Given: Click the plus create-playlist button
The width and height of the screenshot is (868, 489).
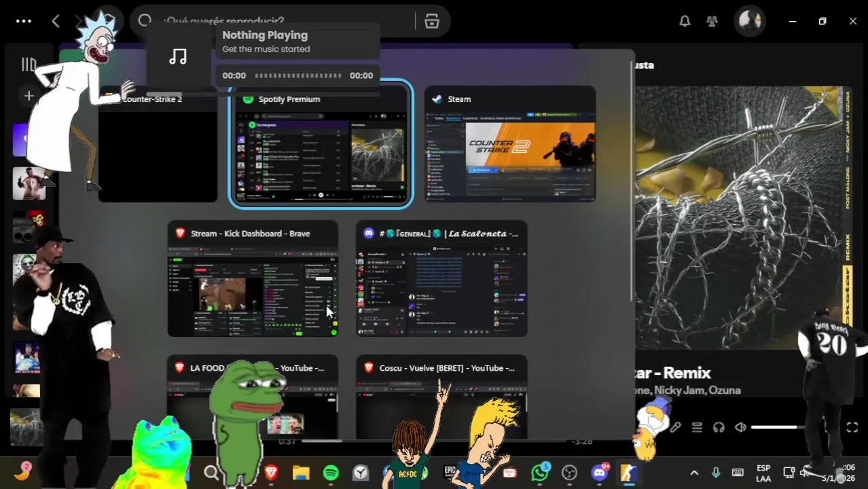Looking at the screenshot, I should (29, 96).
